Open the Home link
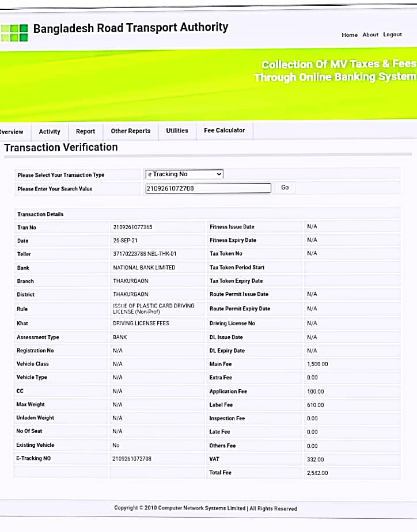Screen dimensions: 417x532 [x=350, y=35]
